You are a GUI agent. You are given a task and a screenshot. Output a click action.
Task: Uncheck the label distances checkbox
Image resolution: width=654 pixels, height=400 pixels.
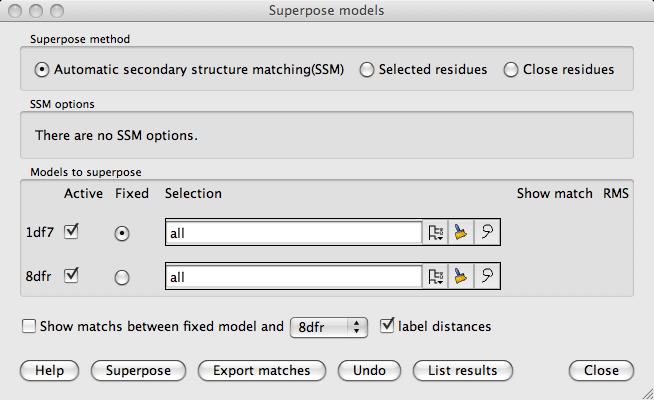[388, 325]
